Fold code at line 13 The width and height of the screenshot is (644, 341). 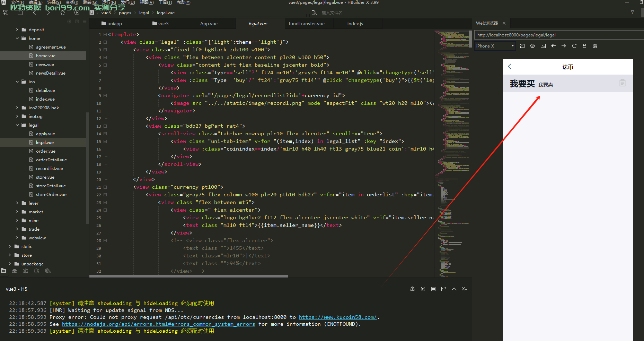click(x=105, y=126)
